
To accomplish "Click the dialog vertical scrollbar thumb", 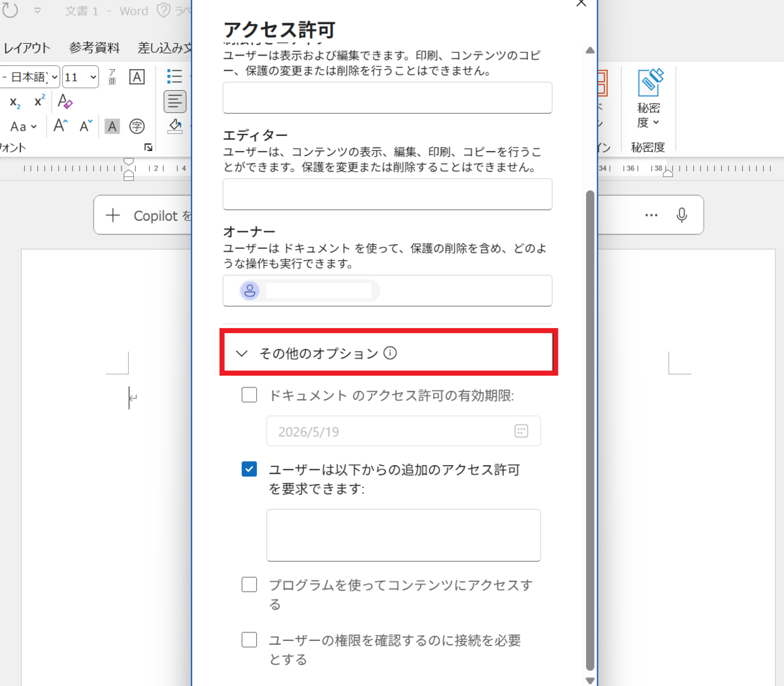I will (x=590, y=431).
